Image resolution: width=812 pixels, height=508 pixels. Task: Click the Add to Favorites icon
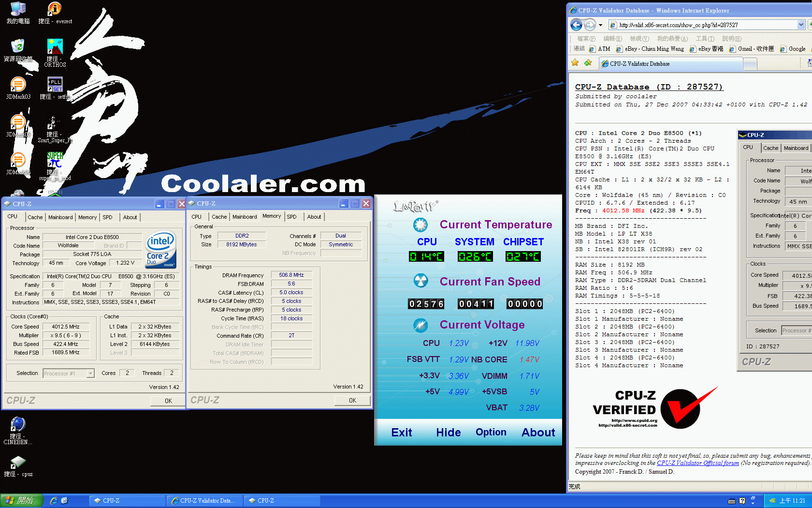588,63
